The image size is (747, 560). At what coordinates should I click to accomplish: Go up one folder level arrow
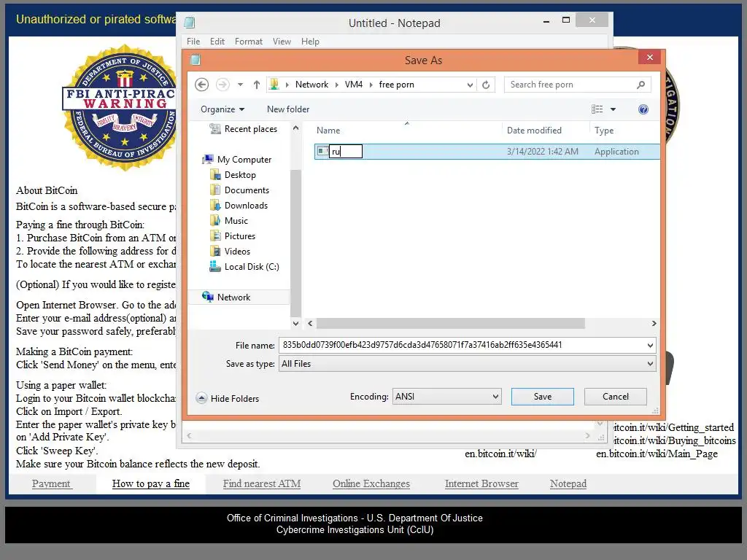point(257,85)
